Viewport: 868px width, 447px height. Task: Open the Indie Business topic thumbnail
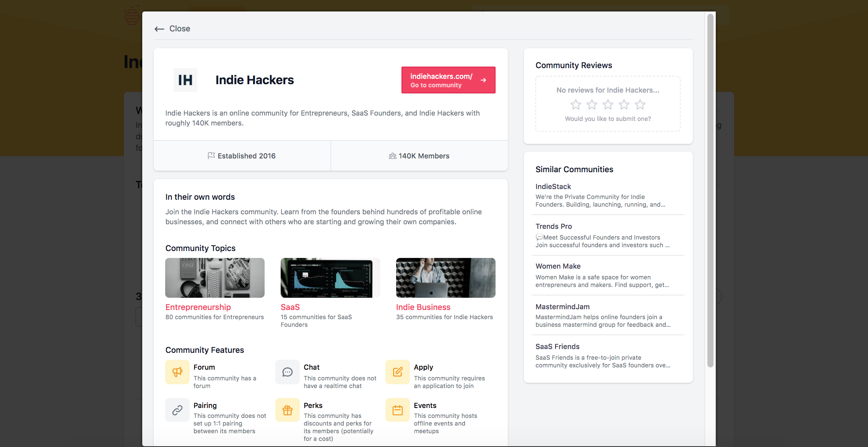[445, 278]
